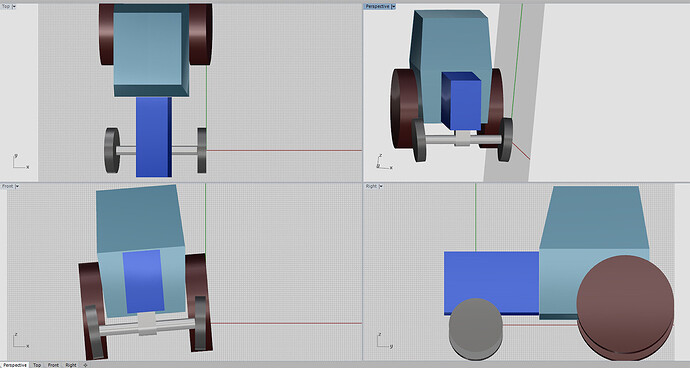Switch to the Front tab at bottom
Image resolution: width=690 pixels, height=368 pixels.
coord(53,365)
